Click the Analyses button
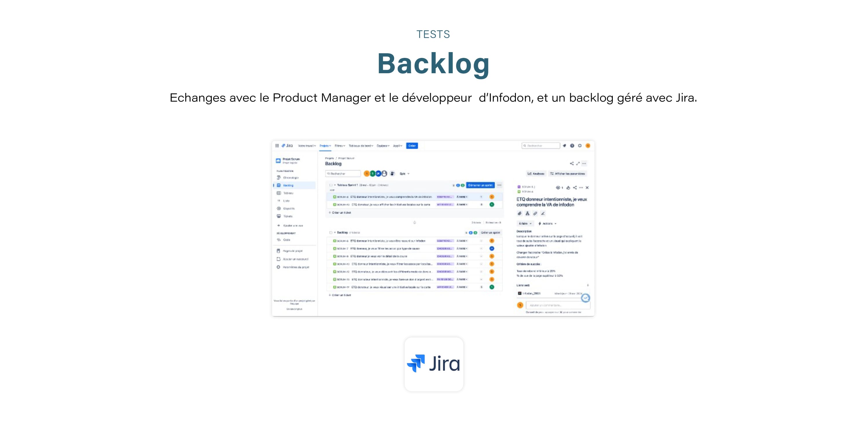The width and height of the screenshot is (868, 422). [536, 174]
